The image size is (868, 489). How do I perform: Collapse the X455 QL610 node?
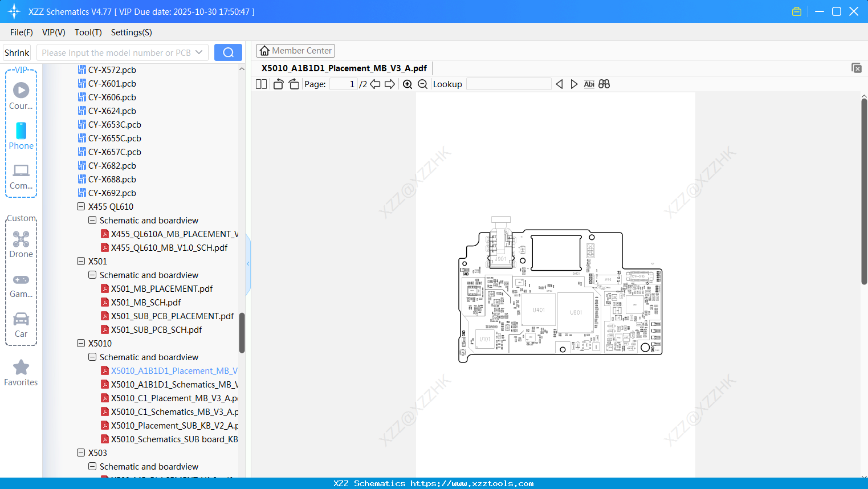click(x=81, y=206)
